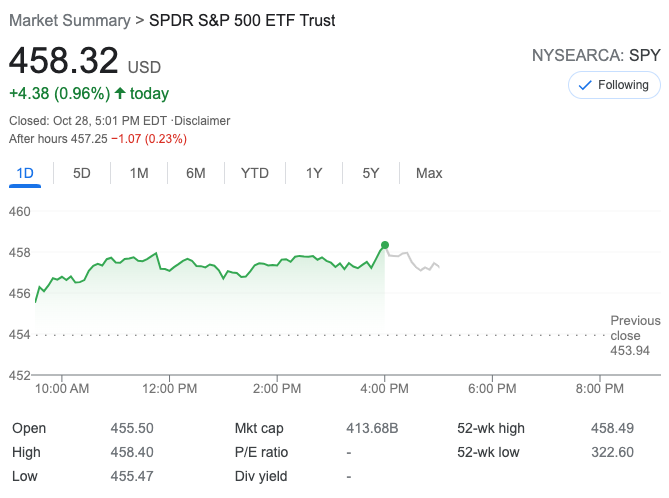Image resolution: width=669 pixels, height=498 pixels.
Task: Click the Previous close 453.94 label
Action: (x=635, y=335)
